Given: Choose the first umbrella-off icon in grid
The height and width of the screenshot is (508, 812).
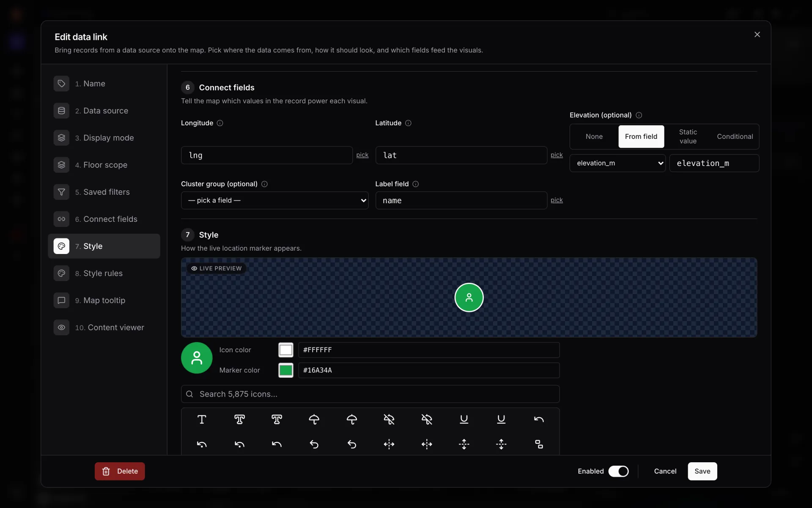Looking at the screenshot, I should click(389, 420).
